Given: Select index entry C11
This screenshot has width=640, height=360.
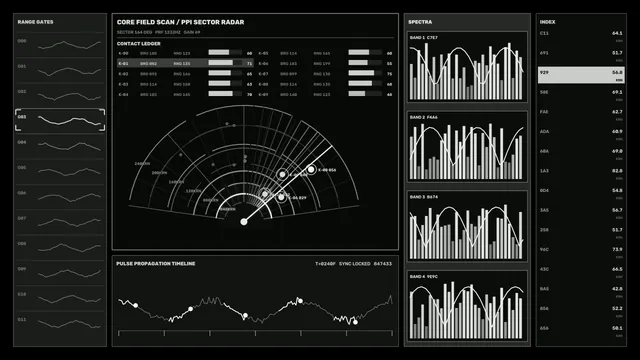Looking at the screenshot, I should click(x=581, y=36).
